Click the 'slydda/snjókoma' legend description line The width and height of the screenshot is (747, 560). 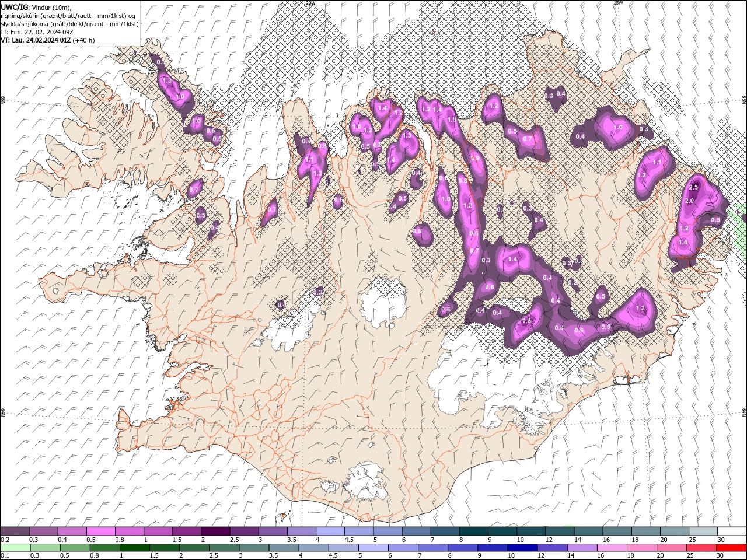tap(69, 24)
